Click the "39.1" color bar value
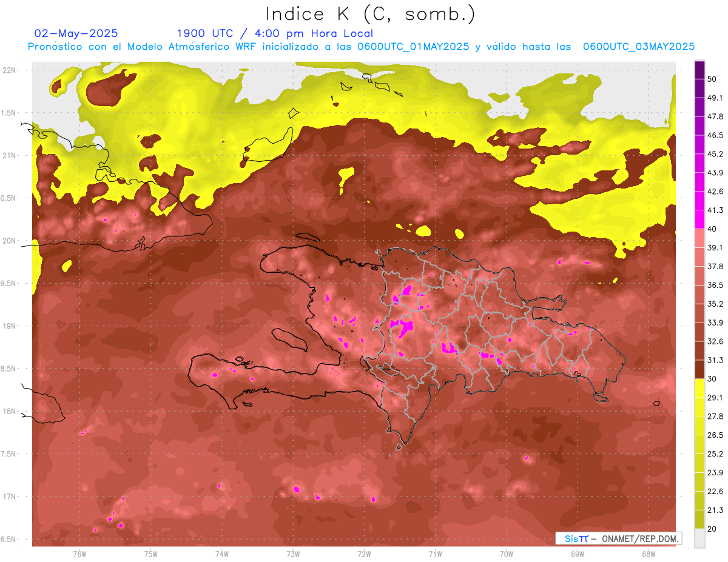The width and height of the screenshot is (728, 562). click(715, 248)
